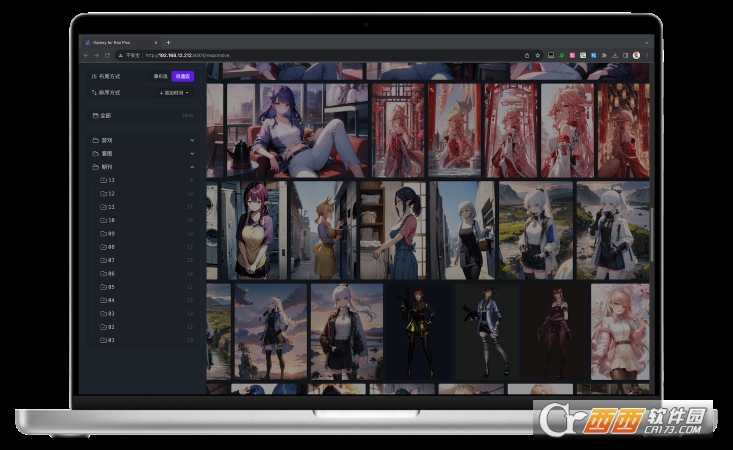Open subfolder 05
This screenshot has height=450, width=733.
(147, 287)
